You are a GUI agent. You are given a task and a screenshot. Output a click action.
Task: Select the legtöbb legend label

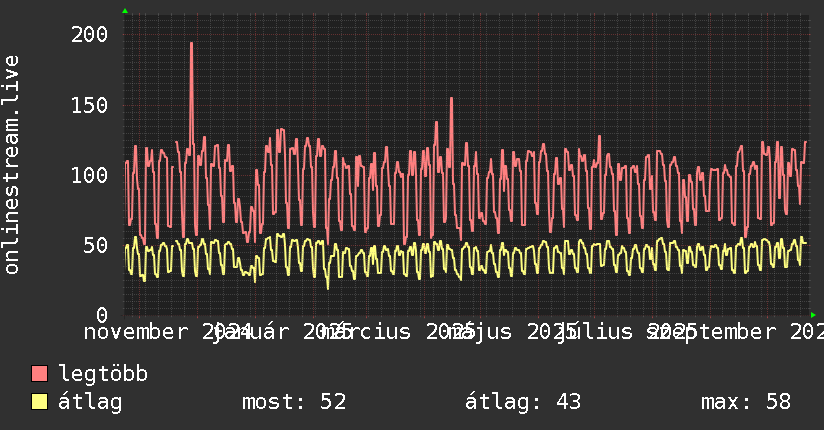(103, 374)
